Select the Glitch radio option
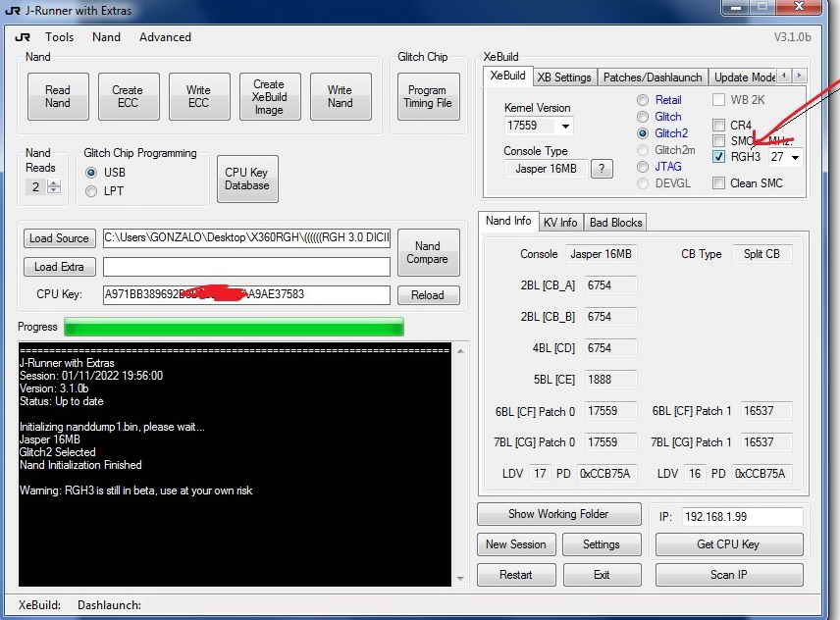The image size is (840, 620). click(659, 117)
